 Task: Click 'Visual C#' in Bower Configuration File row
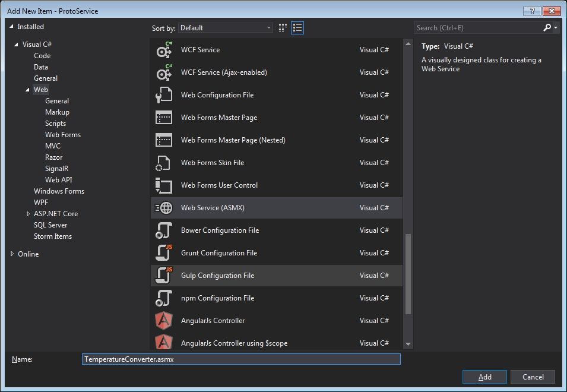click(374, 230)
